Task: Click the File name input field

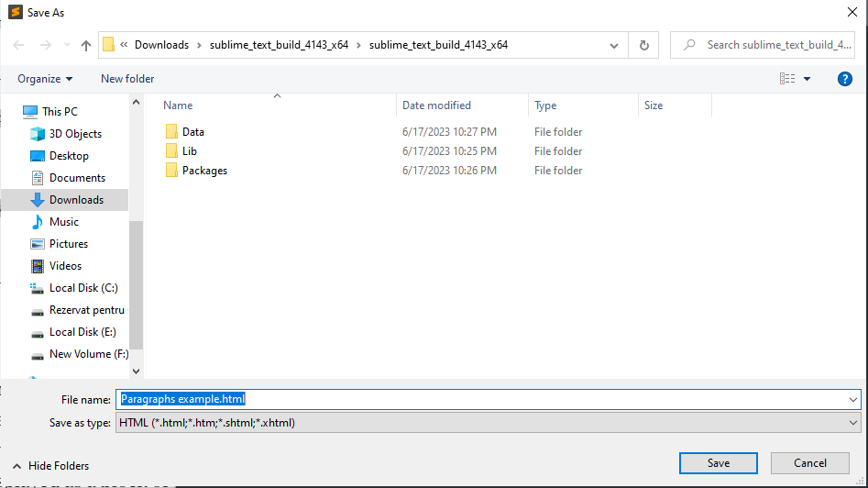Action: pos(480,399)
